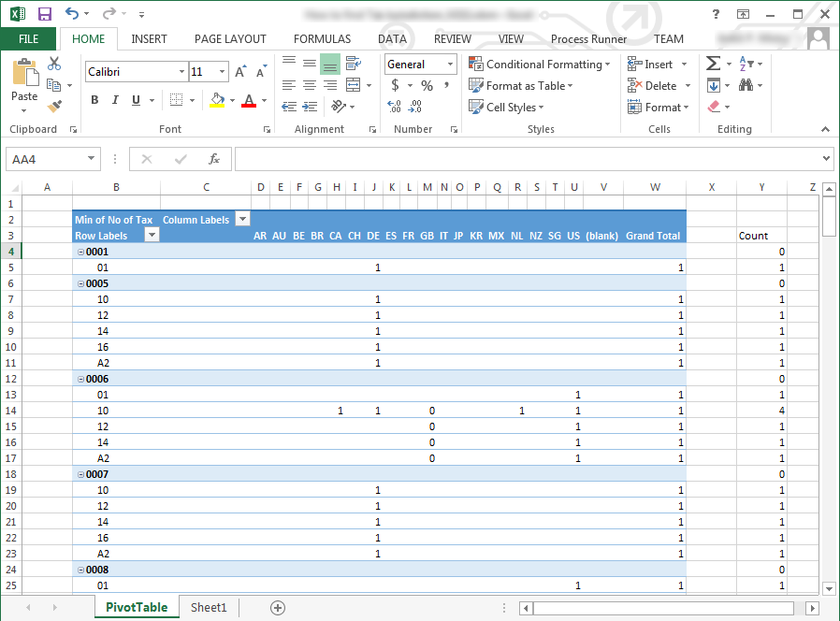
Task: Open the General number format dropdown
Action: coord(450,65)
